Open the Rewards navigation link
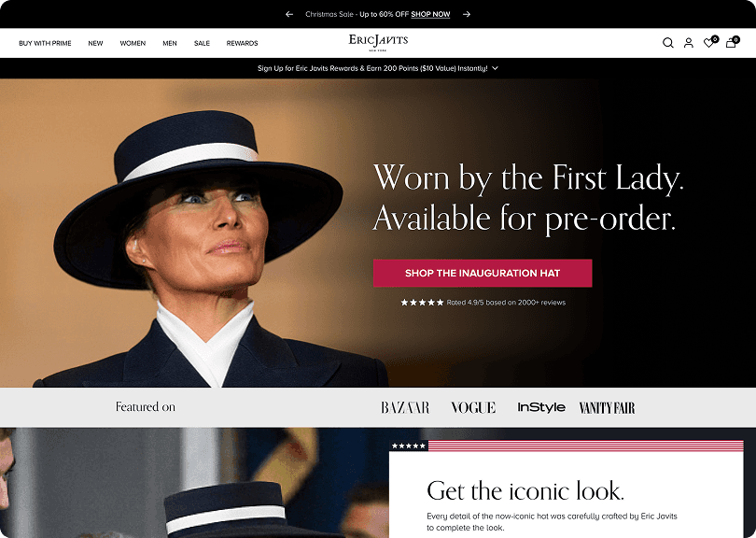Viewport: 756px width, 538px height. pyautogui.click(x=242, y=43)
